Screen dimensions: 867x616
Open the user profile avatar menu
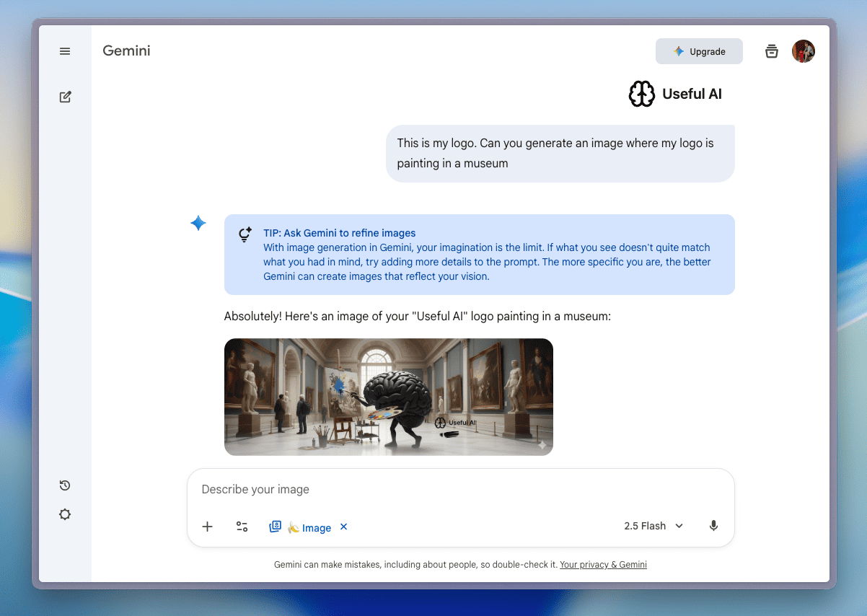click(x=804, y=51)
